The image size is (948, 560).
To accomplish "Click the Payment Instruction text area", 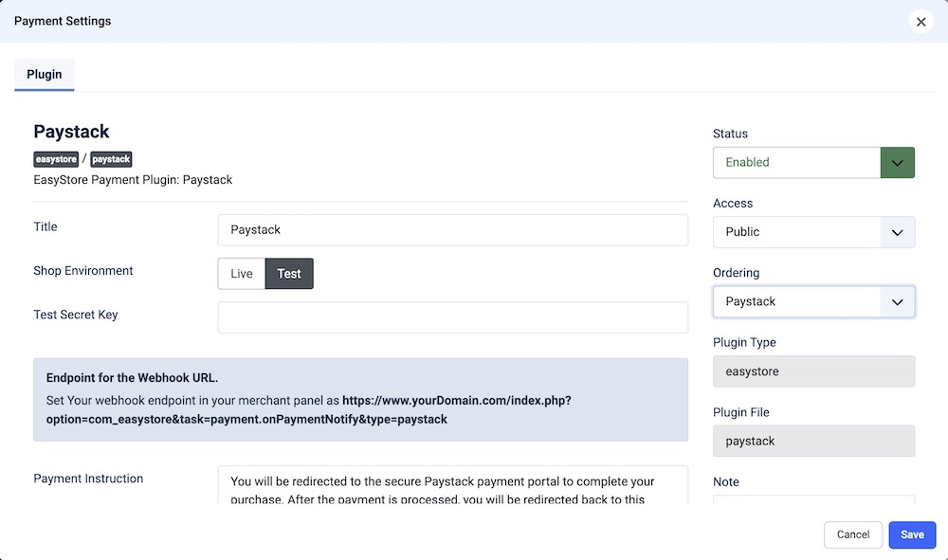I will 452,485.
